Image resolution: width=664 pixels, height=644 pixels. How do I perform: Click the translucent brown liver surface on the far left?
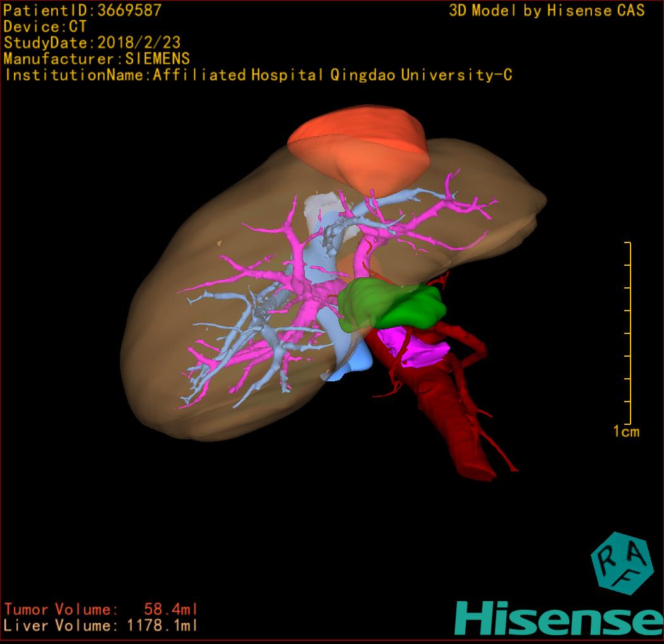[x=151, y=354]
